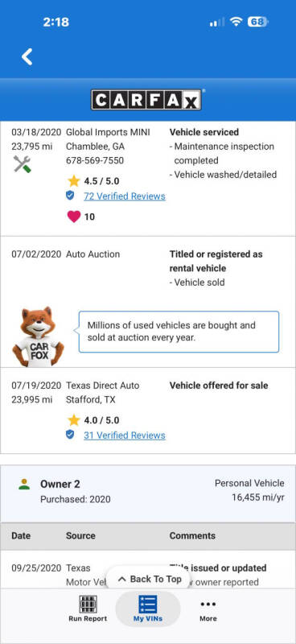Tap the CARFAX logo
Viewport: 296px width, 644px height.
[146, 100]
